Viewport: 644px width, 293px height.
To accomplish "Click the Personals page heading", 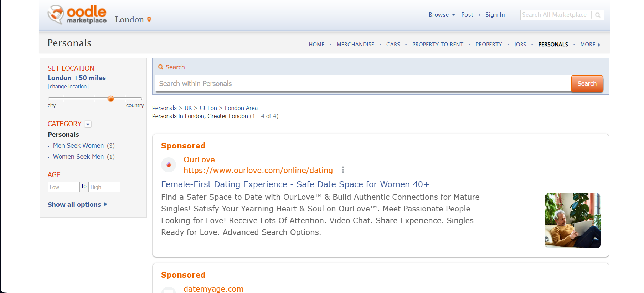I will click(x=69, y=43).
